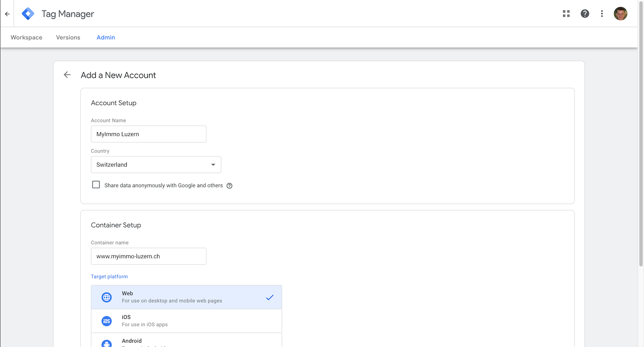Screen dimensions: 644x347
Task: Open the three-dot more options menu
Action: [602, 14]
